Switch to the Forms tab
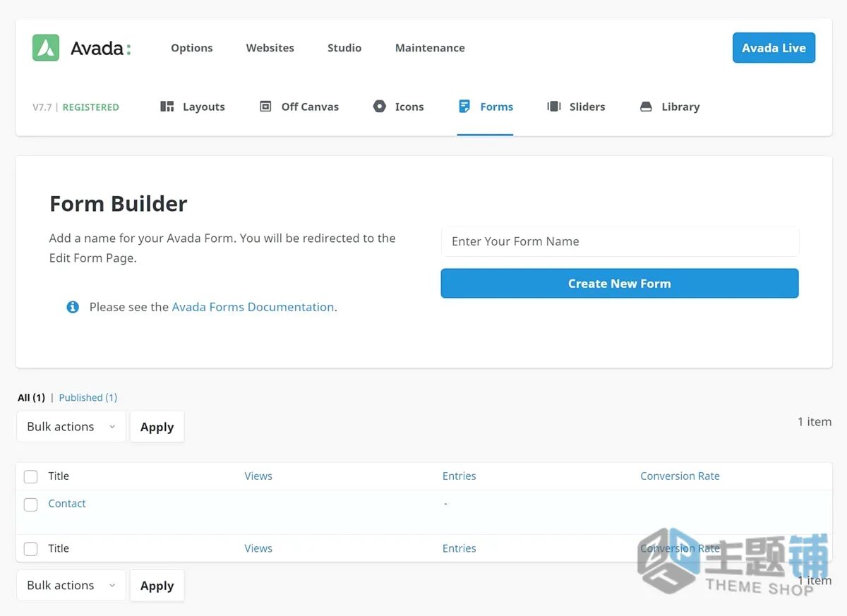This screenshot has width=847, height=616. tap(486, 107)
